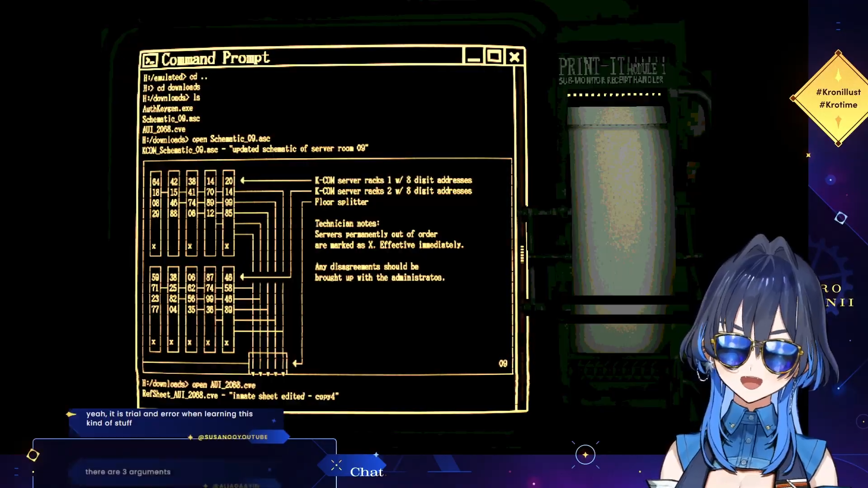
Task: Close the Command Prompt window
Action: (x=514, y=57)
